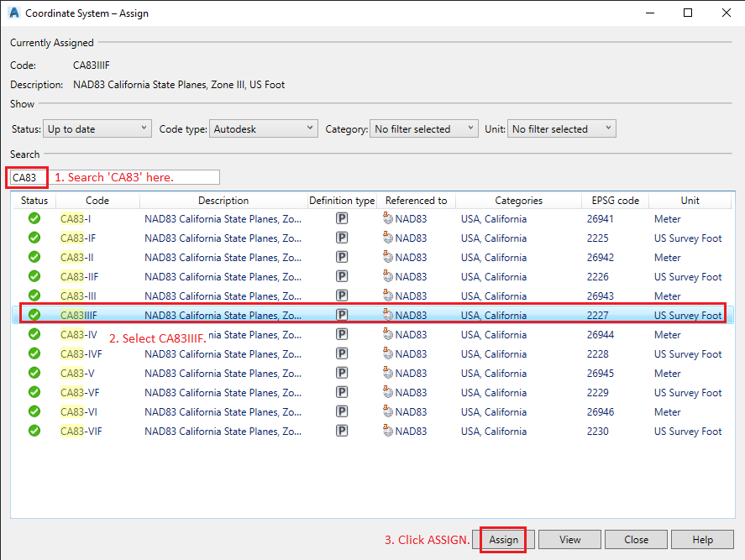Click the green status check icon for CA83IIIF

34,315
